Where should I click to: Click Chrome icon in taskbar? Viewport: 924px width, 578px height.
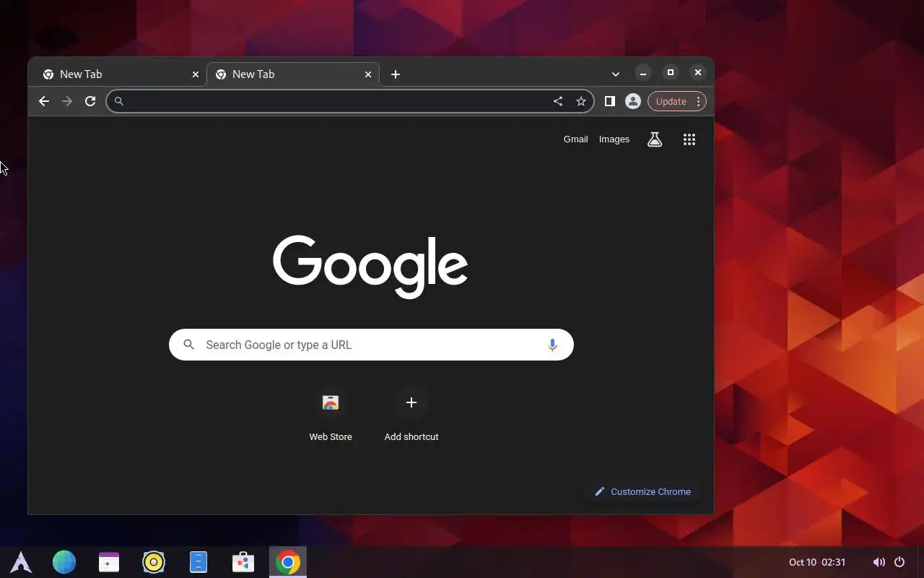pyautogui.click(x=288, y=562)
